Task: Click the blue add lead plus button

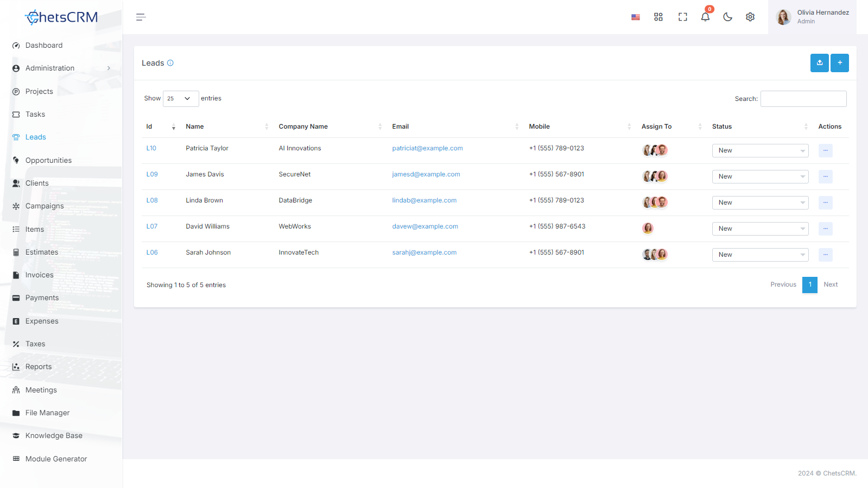Action: pos(840,63)
